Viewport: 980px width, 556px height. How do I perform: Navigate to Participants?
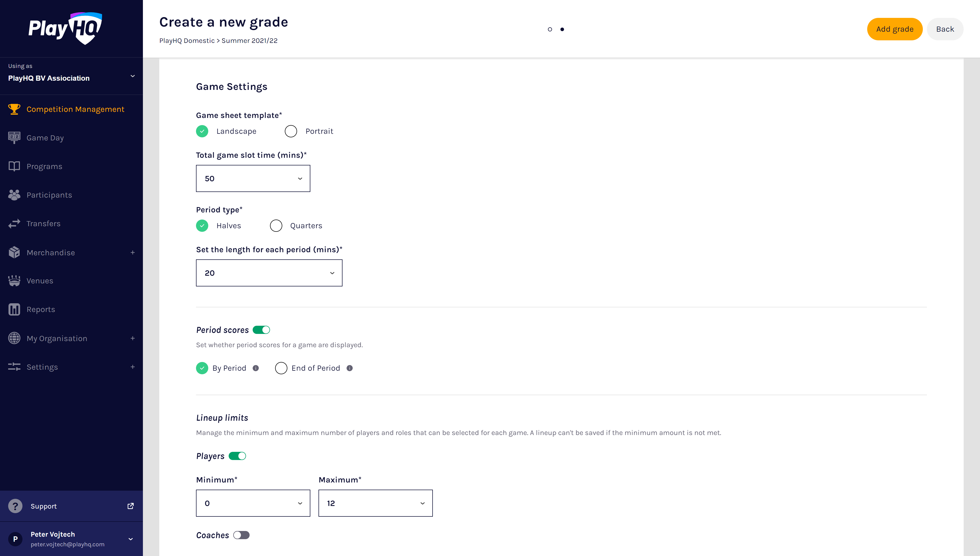tap(49, 195)
